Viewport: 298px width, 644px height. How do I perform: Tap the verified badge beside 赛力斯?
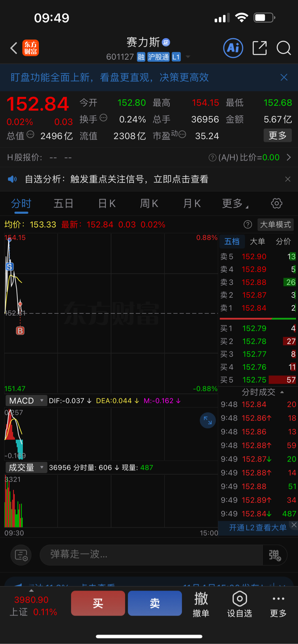click(x=166, y=42)
